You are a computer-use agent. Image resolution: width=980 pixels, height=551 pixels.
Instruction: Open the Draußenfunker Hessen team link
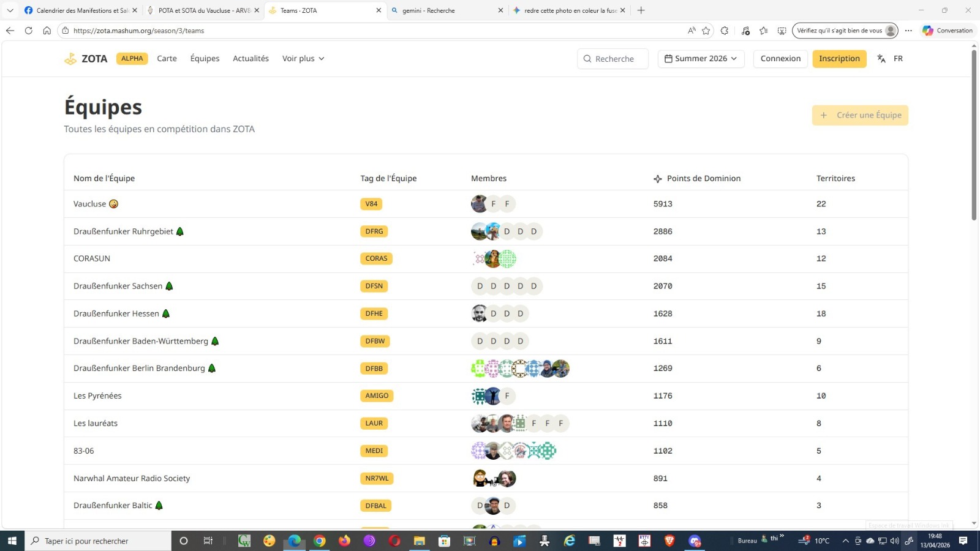116,313
